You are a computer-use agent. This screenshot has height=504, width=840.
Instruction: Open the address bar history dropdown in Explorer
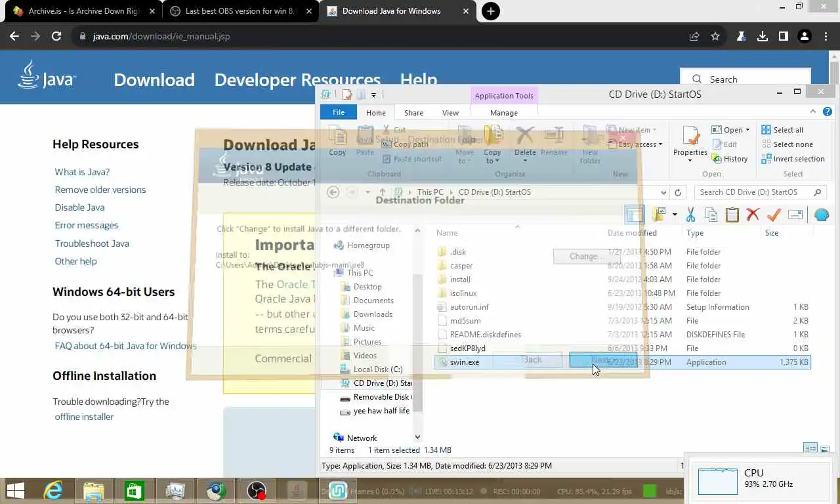click(664, 192)
